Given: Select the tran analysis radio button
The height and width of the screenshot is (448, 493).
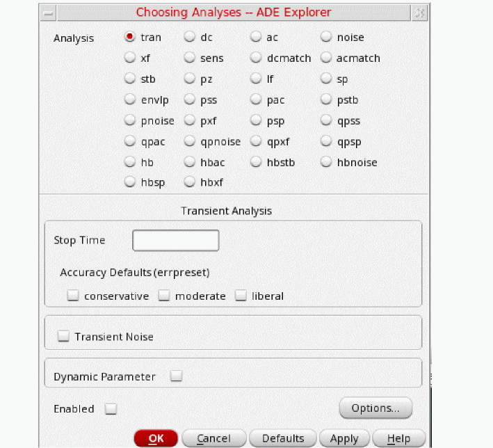Looking at the screenshot, I should [129, 37].
